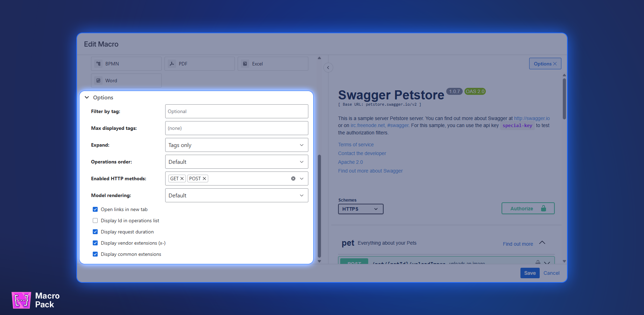Open the swagger.io link

pos(532,118)
